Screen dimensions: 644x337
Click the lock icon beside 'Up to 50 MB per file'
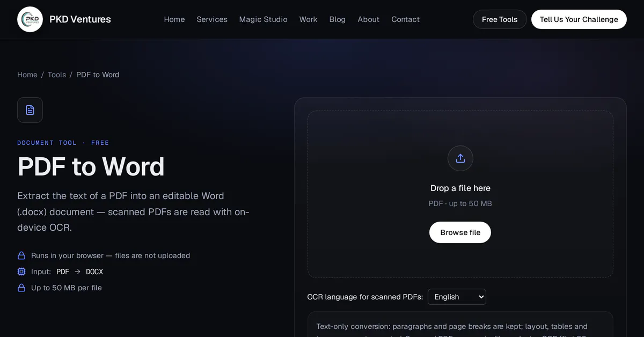21,288
